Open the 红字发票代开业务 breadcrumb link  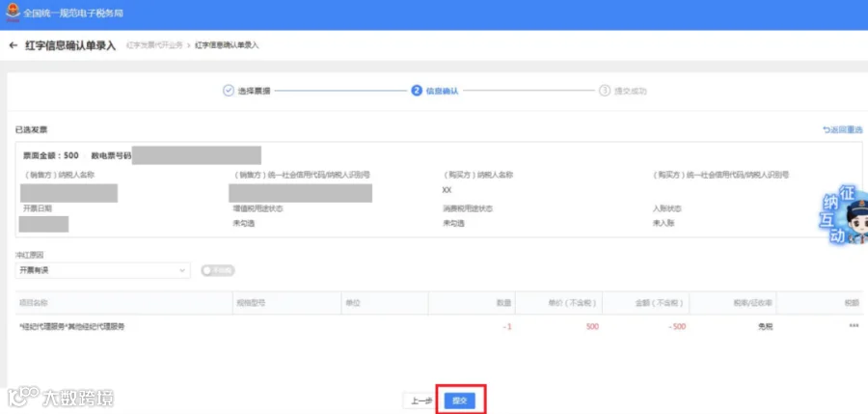point(154,45)
